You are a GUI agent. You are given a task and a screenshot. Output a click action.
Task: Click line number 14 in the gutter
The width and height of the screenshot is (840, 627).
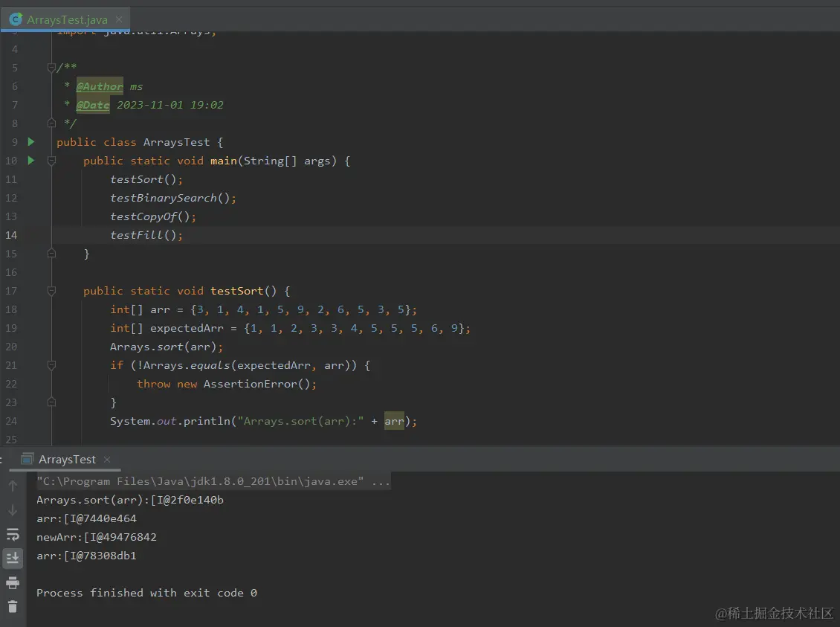click(x=11, y=235)
